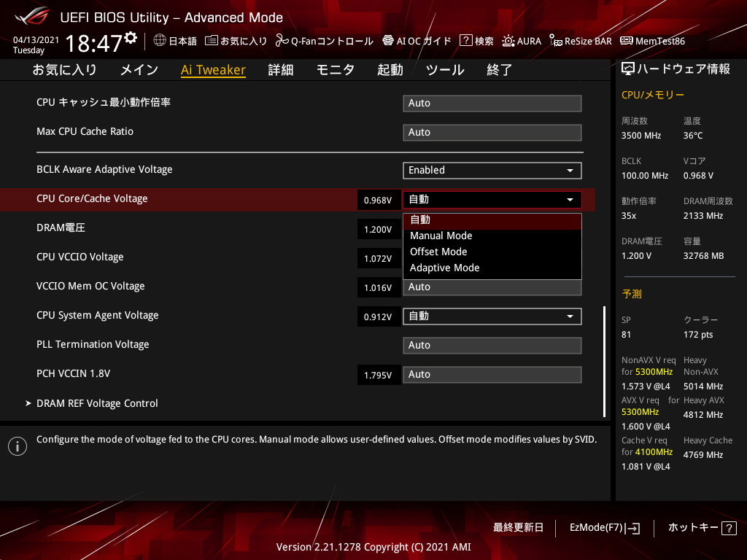Click CPU VCCIO Voltage label

(x=80, y=257)
